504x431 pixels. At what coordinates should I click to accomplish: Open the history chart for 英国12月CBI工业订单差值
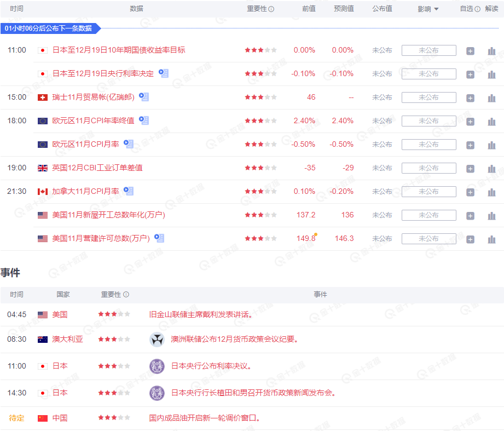491,168
